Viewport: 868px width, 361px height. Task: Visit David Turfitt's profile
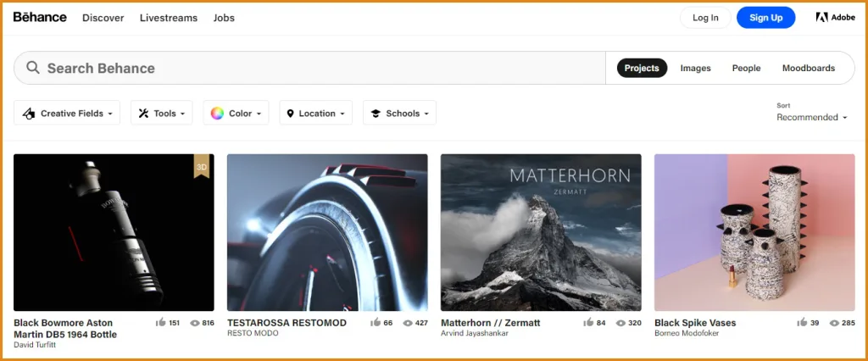(35, 344)
